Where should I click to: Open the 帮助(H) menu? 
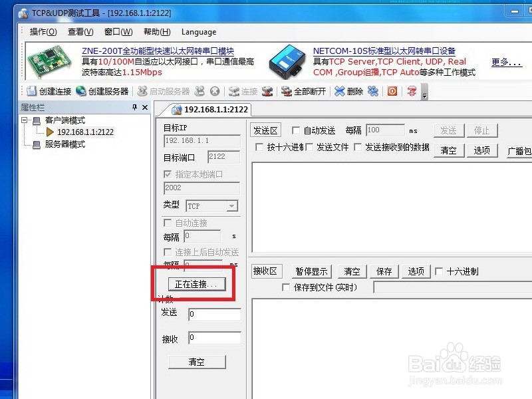click(157, 32)
